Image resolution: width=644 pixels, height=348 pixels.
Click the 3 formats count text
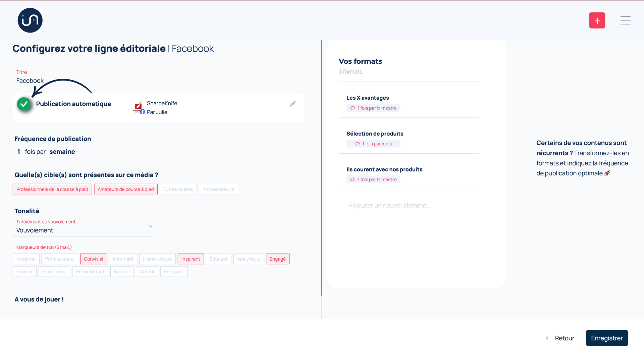(x=351, y=72)
